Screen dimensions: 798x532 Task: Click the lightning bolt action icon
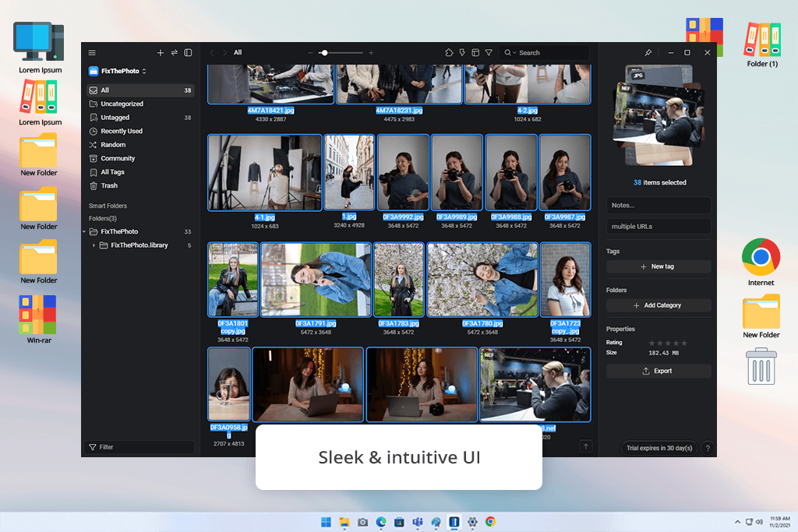click(462, 53)
